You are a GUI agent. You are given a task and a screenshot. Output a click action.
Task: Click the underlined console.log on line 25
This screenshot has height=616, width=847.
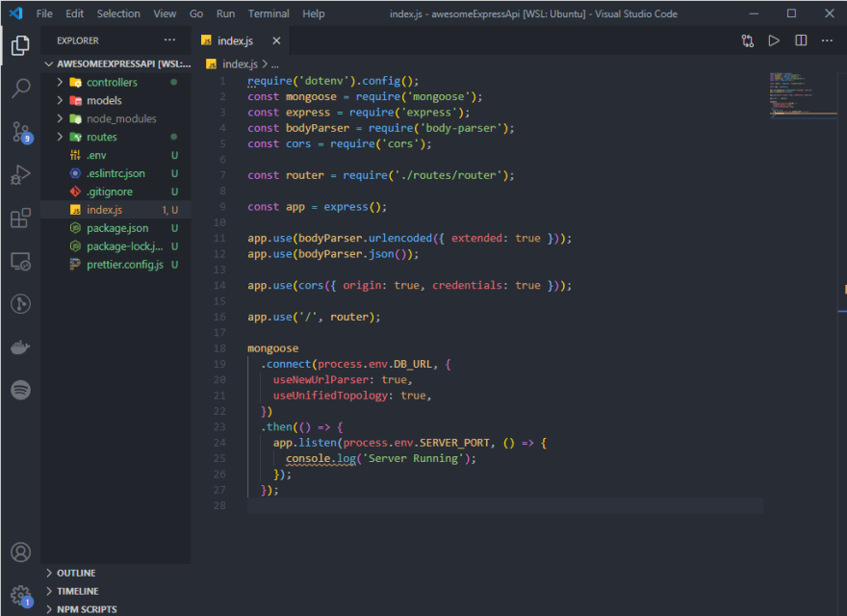point(321,458)
